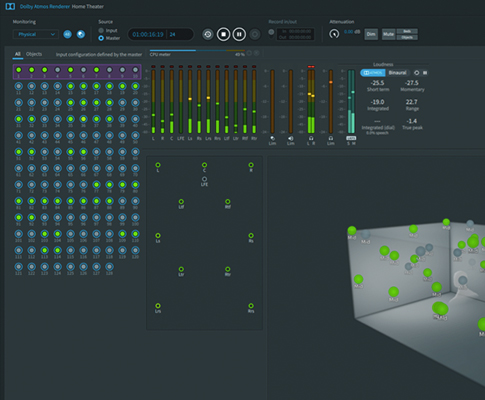
Task: Click the Lrs speaker in layout view
Action: point(158,306)
